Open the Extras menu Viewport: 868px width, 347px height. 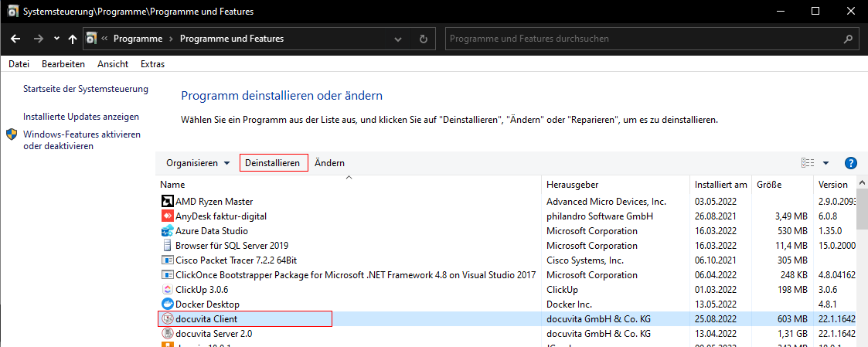point(152,64)
